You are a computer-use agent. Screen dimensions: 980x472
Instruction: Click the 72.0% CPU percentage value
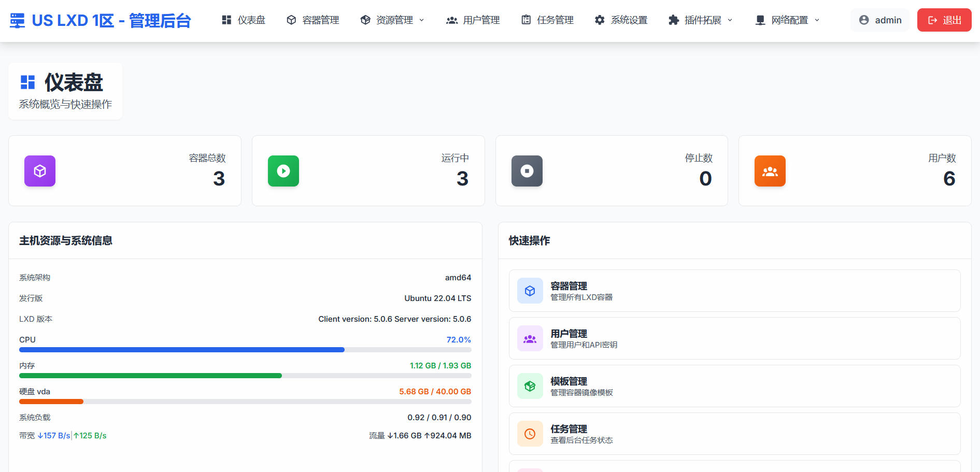pyautogui.click(x=459, y=340)
